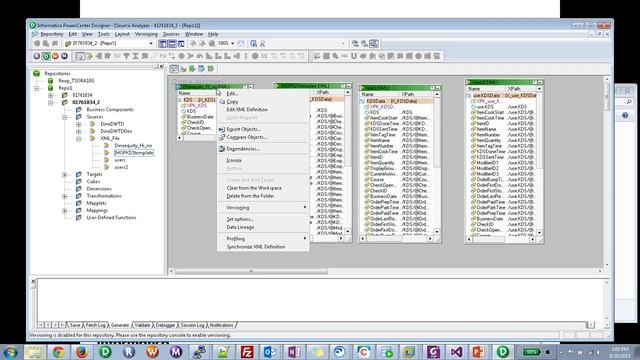Toggle the Overview window toolbar button

tap(181, 43)
